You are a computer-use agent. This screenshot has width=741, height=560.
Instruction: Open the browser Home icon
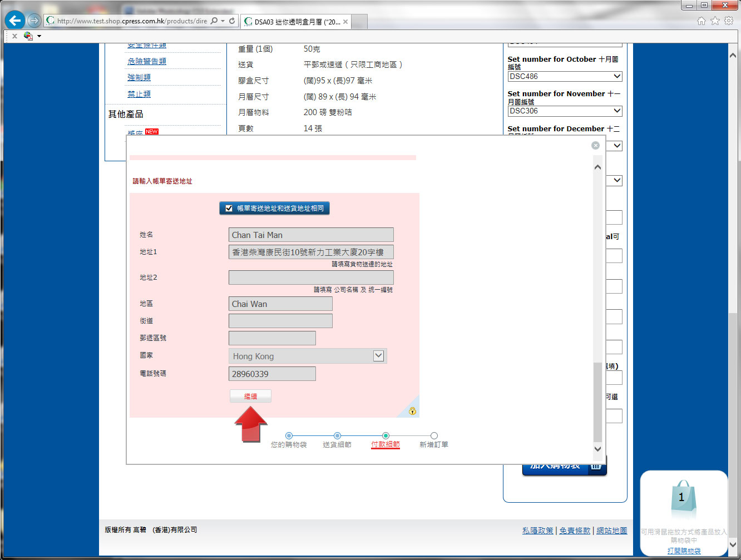[x=701, y=21]
